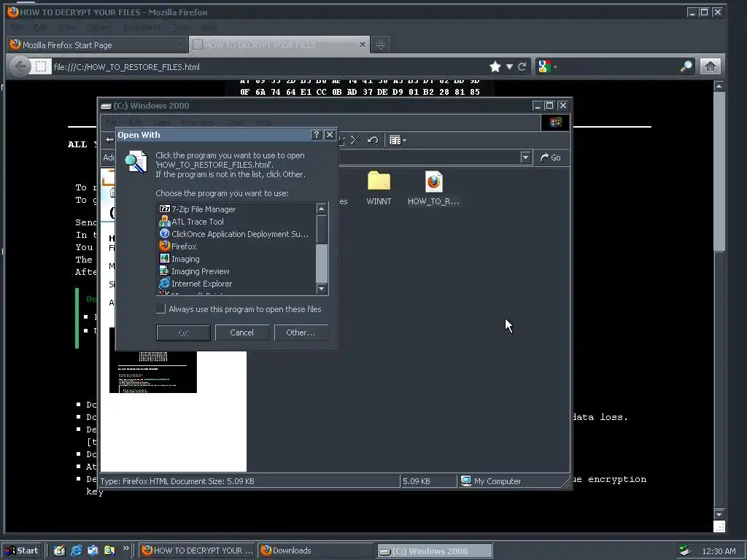Click Show Desktop Quick Launch icon
The height and width of the screenshot is (560, 747).
[59, 551]
